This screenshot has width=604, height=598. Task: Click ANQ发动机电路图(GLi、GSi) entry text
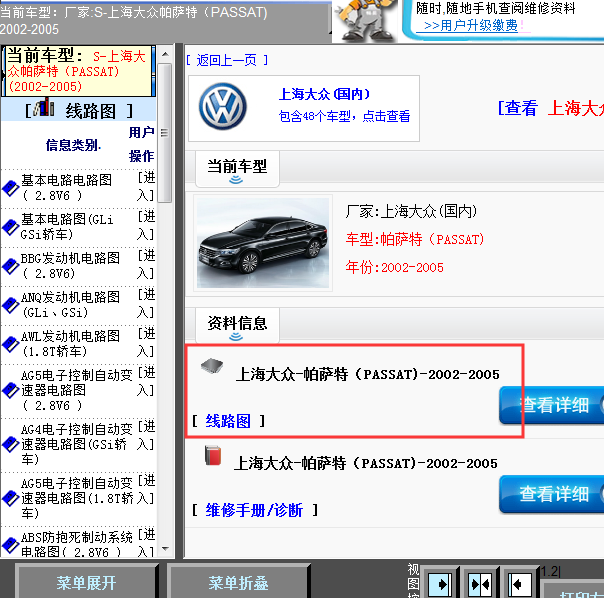70,304
